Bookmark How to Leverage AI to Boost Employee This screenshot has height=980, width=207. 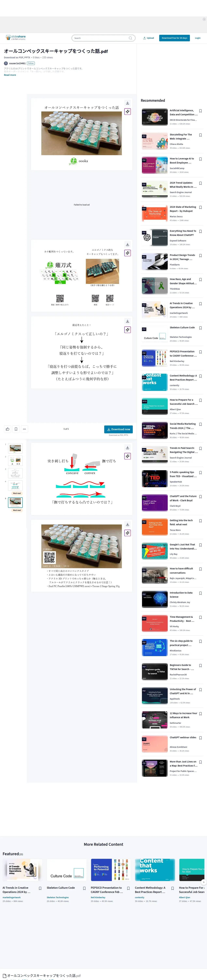200,159
